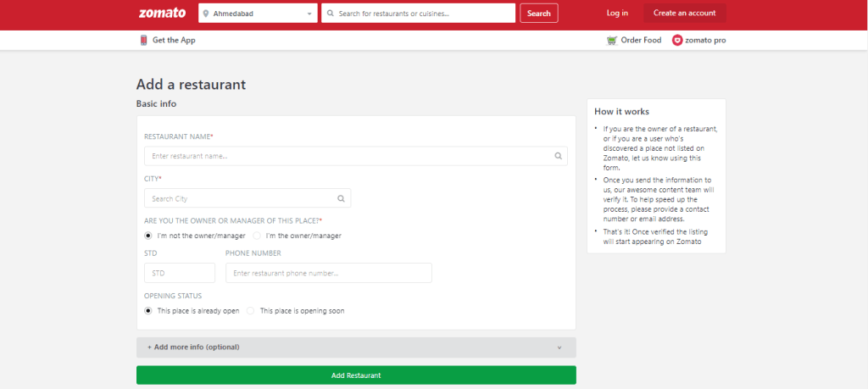Click the PHONE NUMBER label
868x389 pixels.
[x=253, y=253]
